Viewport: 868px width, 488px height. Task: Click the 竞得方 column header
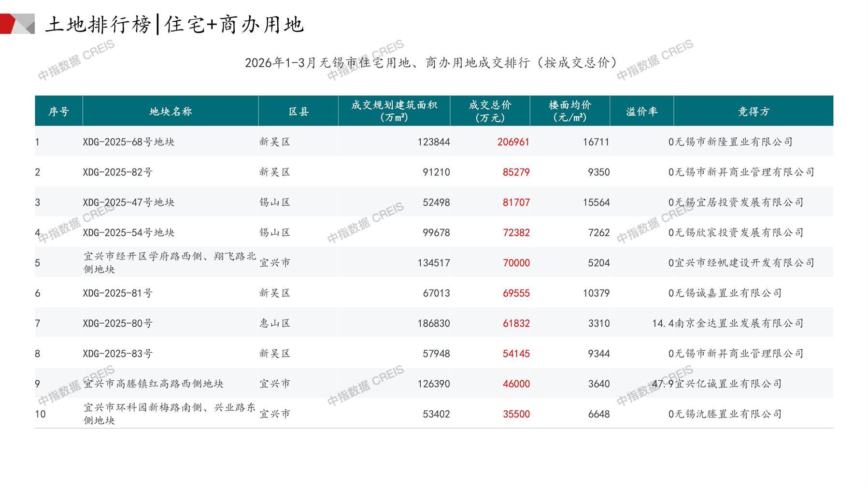click(x=754, y=112)
